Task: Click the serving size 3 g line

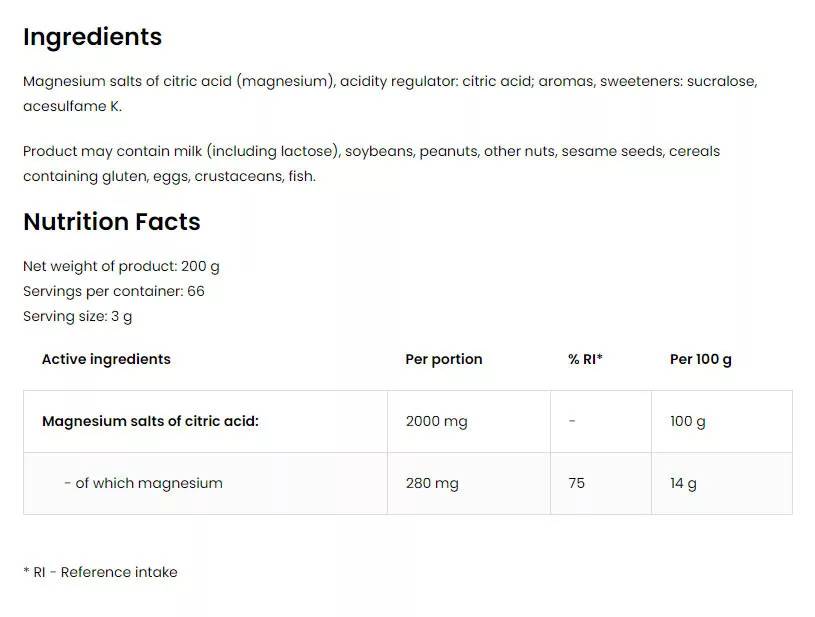Action: (x=77, y=316)
